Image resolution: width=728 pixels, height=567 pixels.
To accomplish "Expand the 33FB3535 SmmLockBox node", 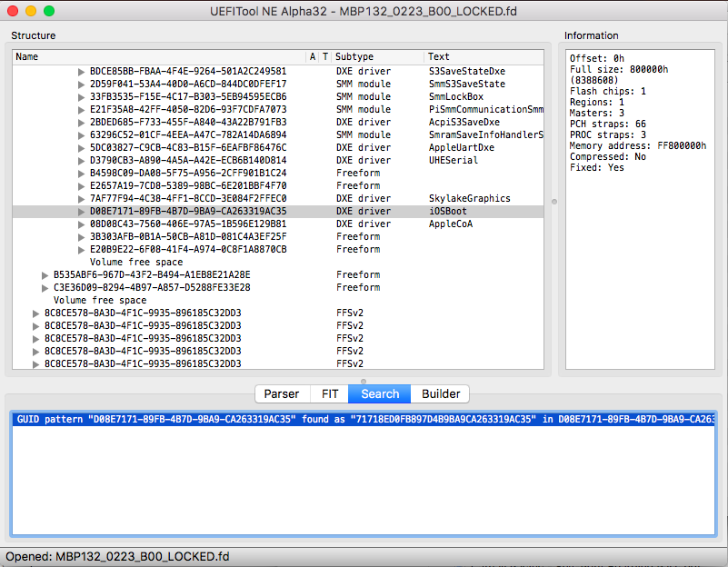I will [x=81, y=97].
